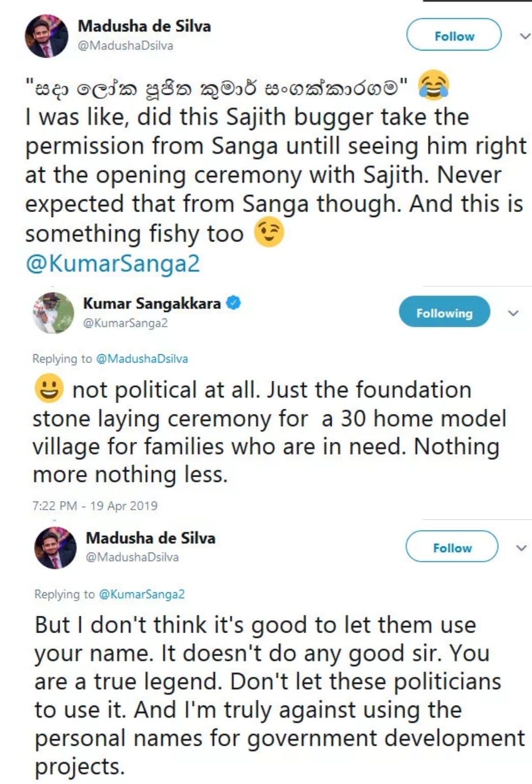Open @MadushaDsilva link in 'Replying to' line
Screen dimensions: 532x784
click(x=142, y=359)
